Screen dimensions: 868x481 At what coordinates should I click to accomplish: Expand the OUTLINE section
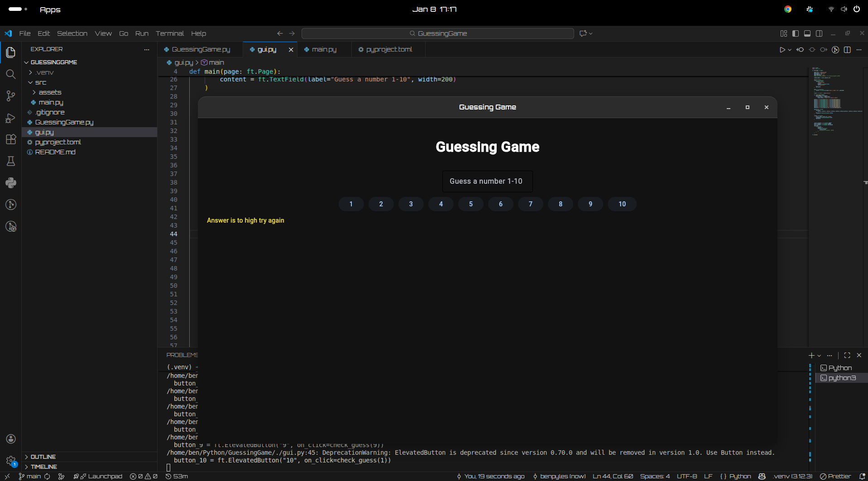click(x=43, y=457)
